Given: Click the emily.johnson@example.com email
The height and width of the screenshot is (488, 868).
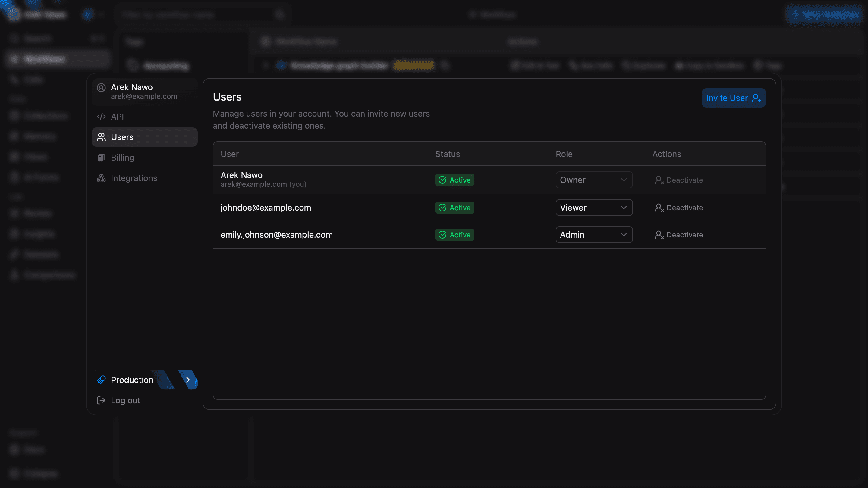Looking at the screenshot, I should click(x=277, y=235).
